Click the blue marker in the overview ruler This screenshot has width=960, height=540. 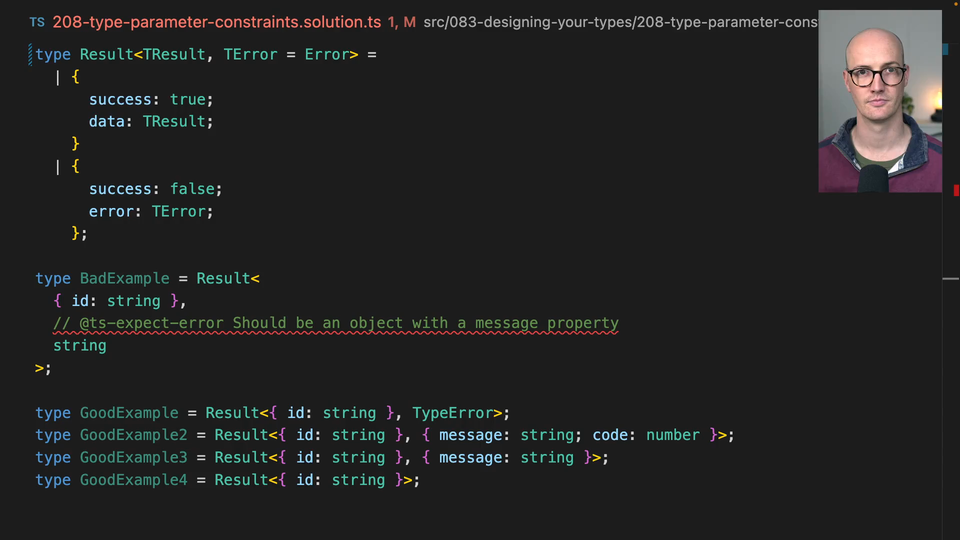(946, 47)
